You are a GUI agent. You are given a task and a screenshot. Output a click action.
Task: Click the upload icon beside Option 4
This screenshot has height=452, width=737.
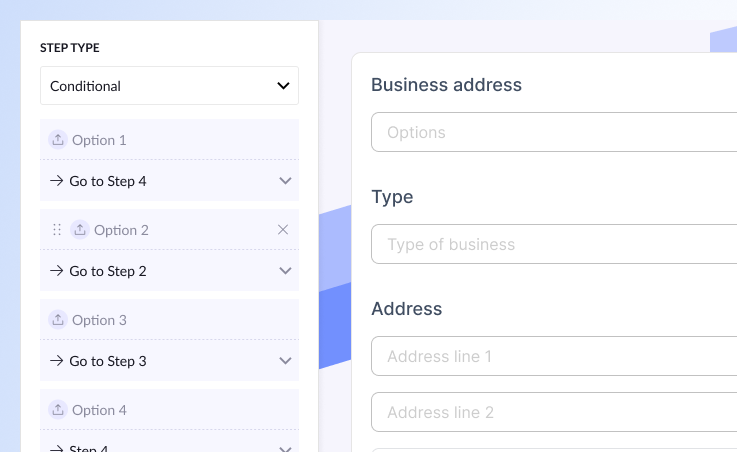pos(58,410)
